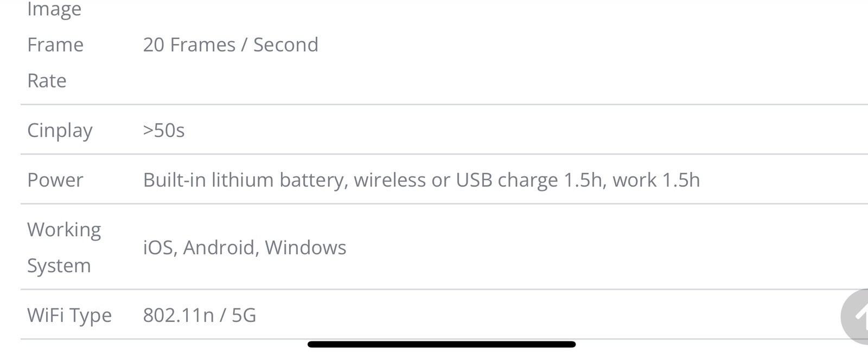Viewport: 868px width, 354px height.
Task: Click the word 'System' under Working
Action: [59, 265]
